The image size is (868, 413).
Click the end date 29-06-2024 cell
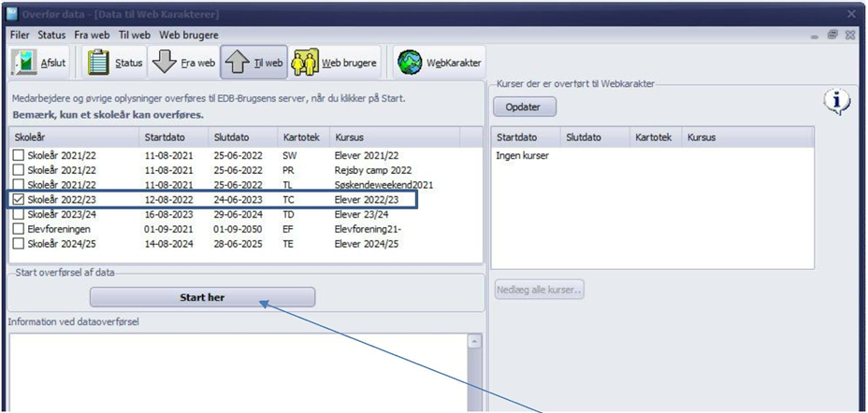tap(238, 214)
